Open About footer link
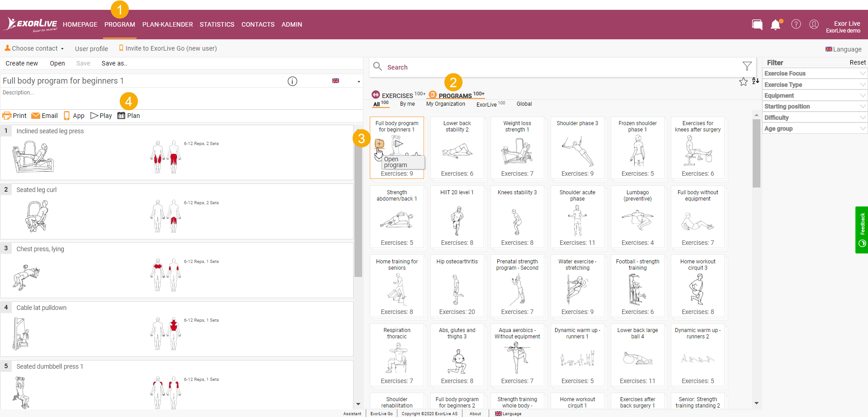 [x=475, y=413]
